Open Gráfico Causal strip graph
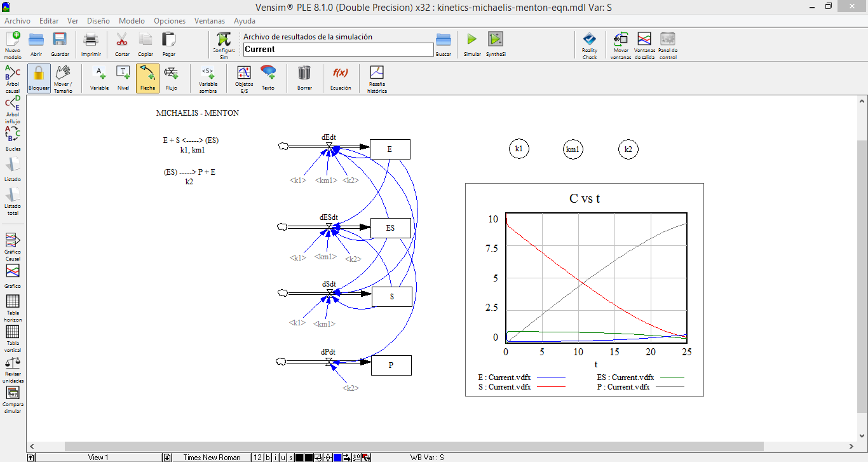Viewport: 868px width, 462px height. pos(13,247)
